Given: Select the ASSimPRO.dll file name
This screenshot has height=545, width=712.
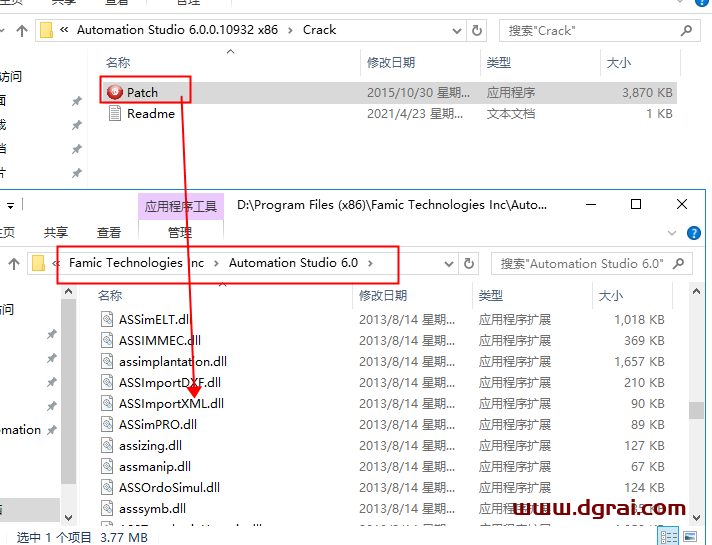Looking at the screenshot, I should [158, 425].
